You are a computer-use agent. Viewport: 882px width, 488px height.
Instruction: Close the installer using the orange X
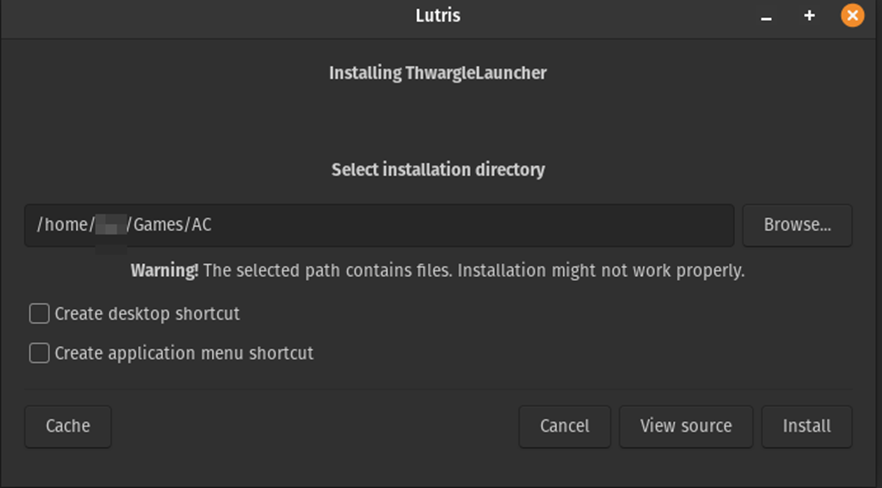point(852,16)
